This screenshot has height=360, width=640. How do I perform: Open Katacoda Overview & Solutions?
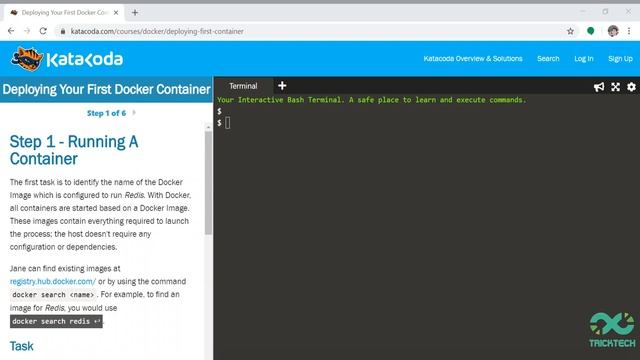(x=473, y=59)
